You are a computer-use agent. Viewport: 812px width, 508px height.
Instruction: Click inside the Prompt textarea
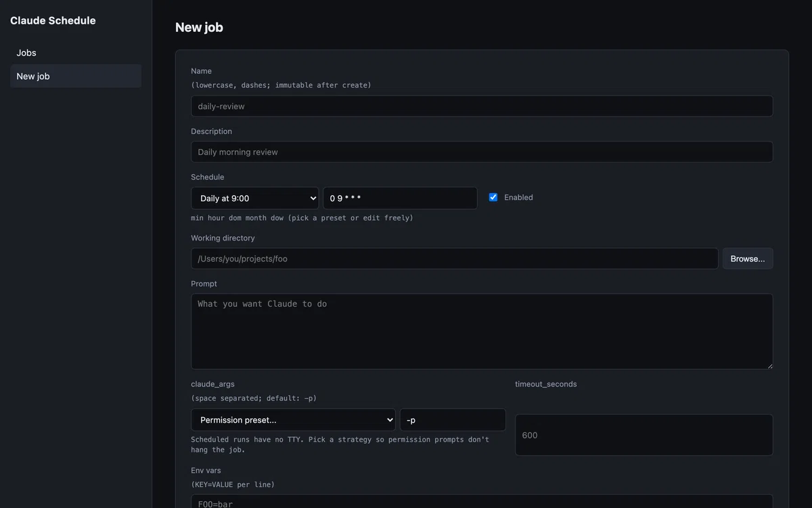[x=482, y=331]
